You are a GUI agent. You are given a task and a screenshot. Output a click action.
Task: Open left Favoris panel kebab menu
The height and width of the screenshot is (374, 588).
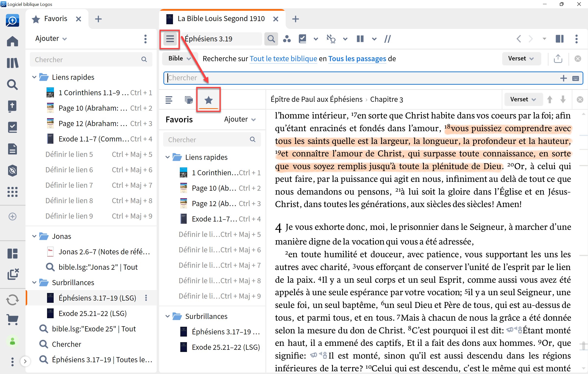146,39
